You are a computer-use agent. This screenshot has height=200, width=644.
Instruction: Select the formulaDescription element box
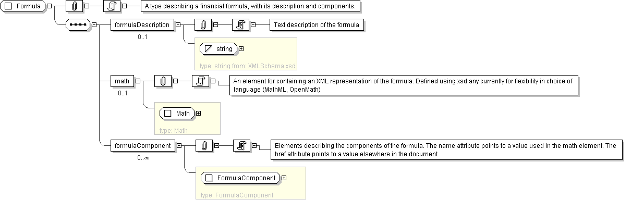point(142,24)
